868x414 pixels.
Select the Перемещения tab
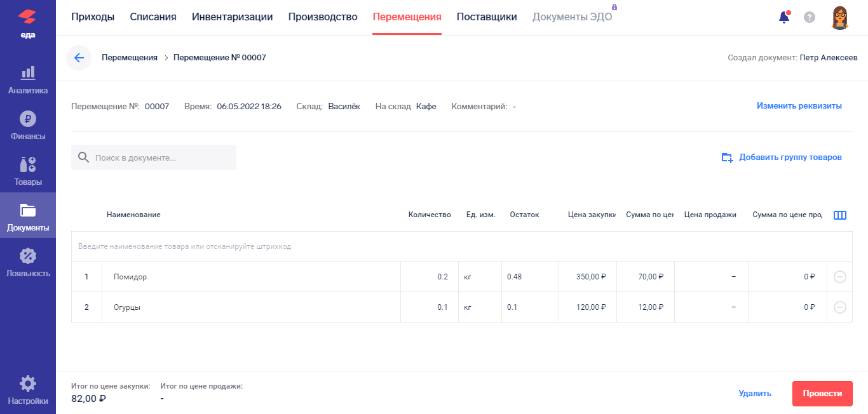pyautogui.click(x=407, y=17)
